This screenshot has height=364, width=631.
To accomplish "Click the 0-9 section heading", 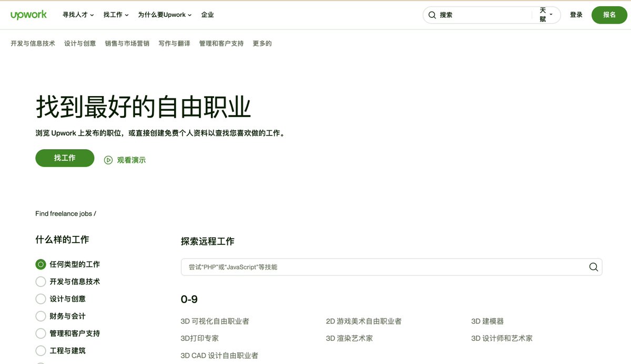I will click(x=189, y=299).
